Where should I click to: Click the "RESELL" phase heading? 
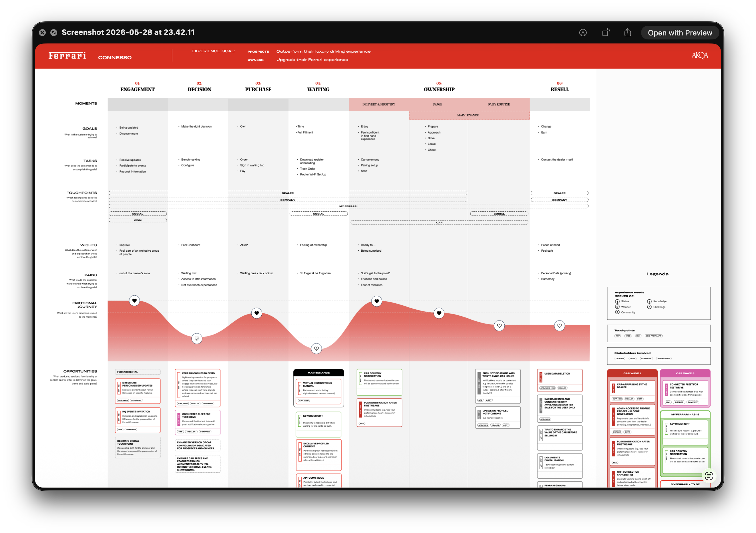[x=560, y=89]
